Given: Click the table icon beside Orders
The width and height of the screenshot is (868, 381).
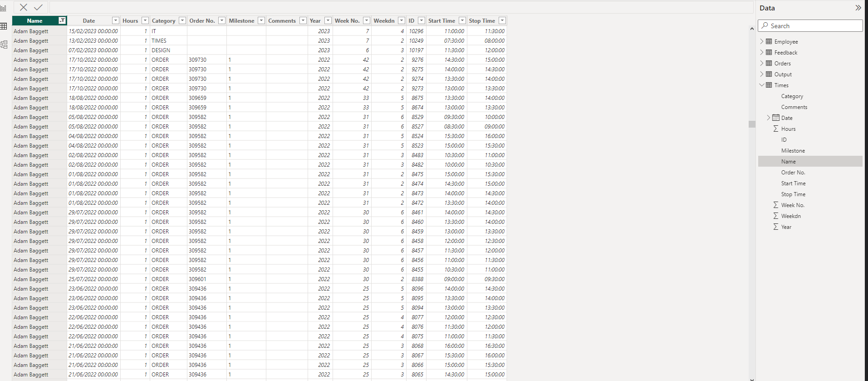Looking at the screenshot, I should (x=769, y=63).
